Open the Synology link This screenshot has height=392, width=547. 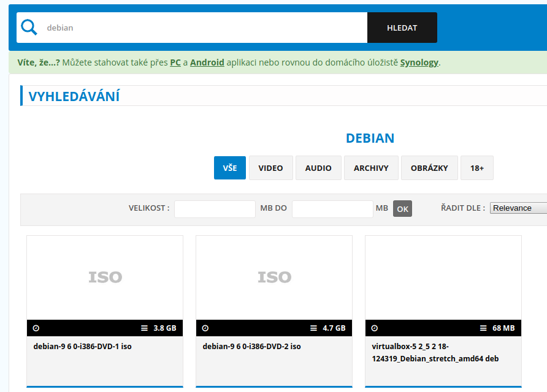[419, 62]
